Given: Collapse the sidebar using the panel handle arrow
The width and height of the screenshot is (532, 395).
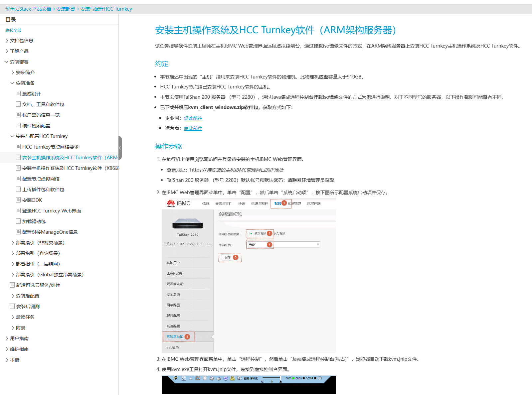Looking at the screenshot, I should (x=120, y=148).
